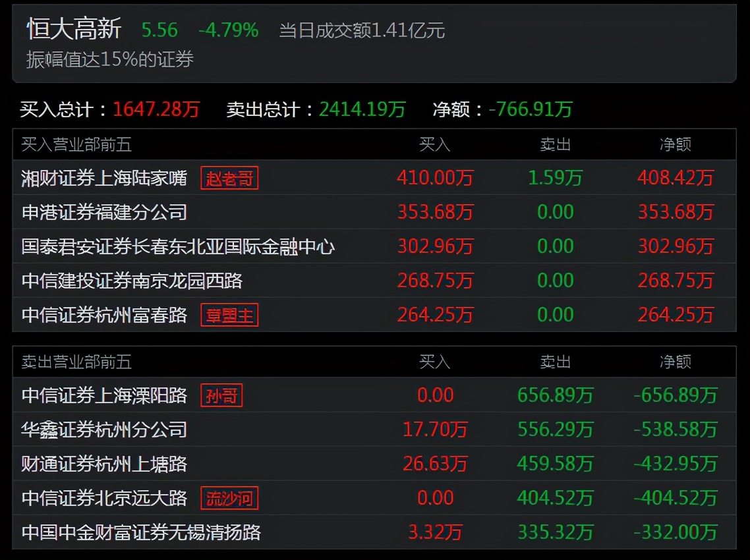Select row 中信证券北京远大路
Screen dimensions: 750x560
tap(374, 498)
